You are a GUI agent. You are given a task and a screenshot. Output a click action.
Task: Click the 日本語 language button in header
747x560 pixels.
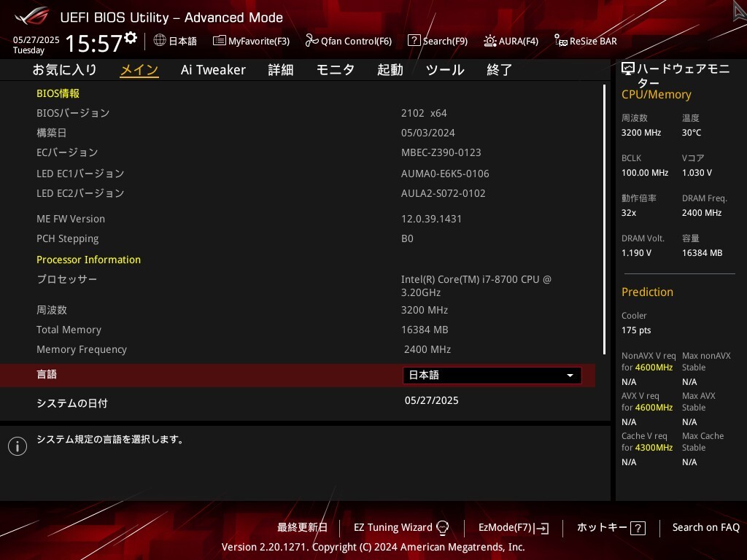coord(175,41)
